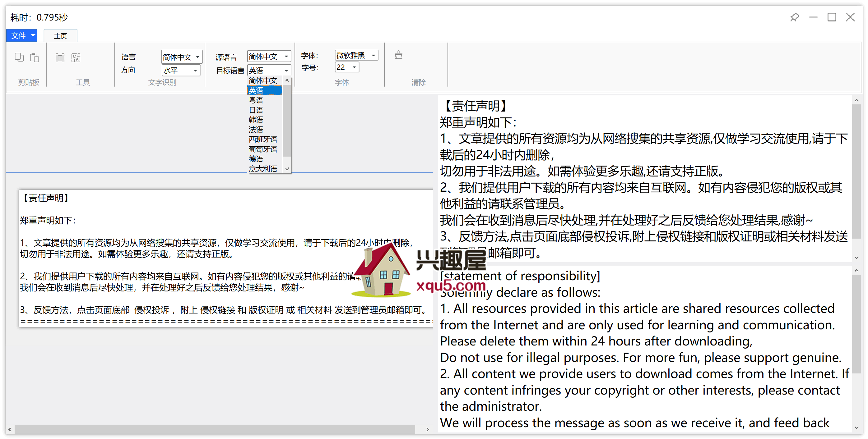Click the language list scroll-down arrow

pos(287,169)
